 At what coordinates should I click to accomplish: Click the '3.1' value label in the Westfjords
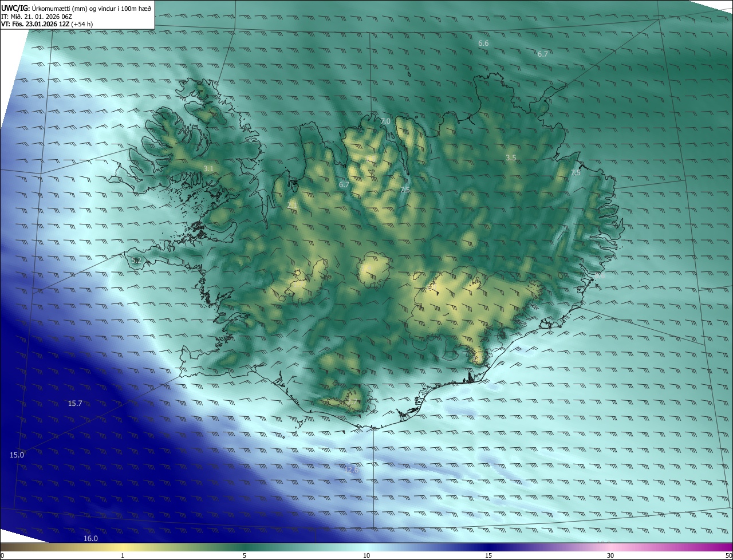click(x=208, y=168)
